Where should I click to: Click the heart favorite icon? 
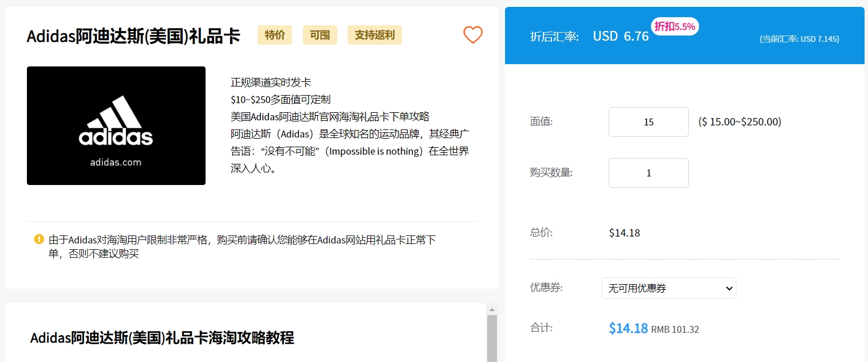[473, 35]
